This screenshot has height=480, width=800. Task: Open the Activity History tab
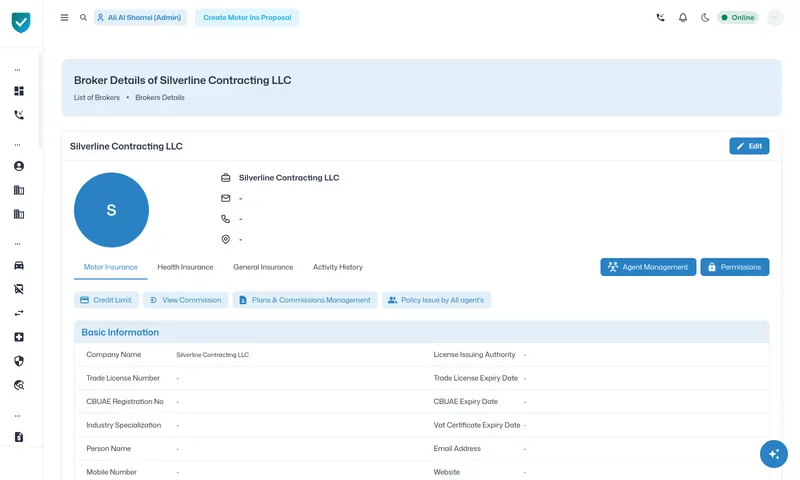(338, 267)
